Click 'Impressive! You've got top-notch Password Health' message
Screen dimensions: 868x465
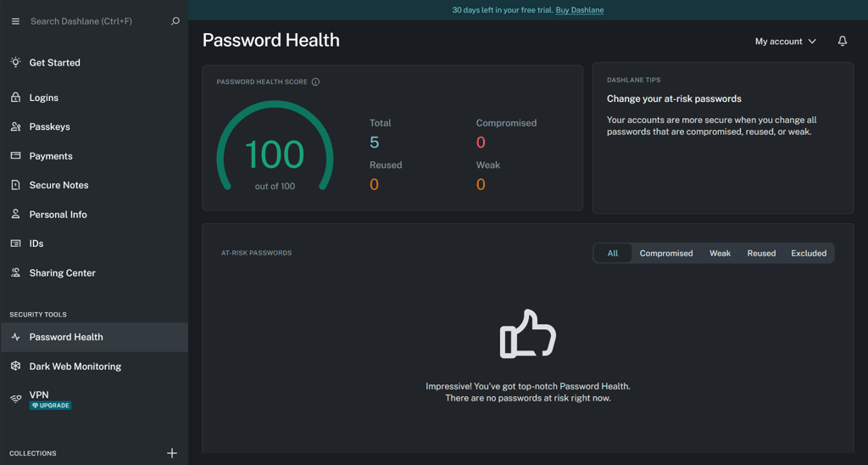coord(527,386)
